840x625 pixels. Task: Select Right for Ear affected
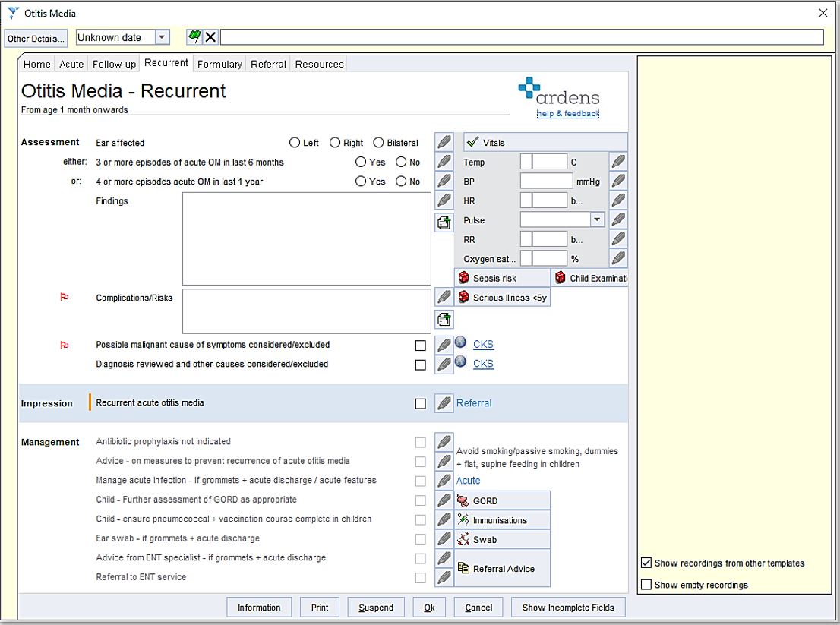tap(335, 143)
